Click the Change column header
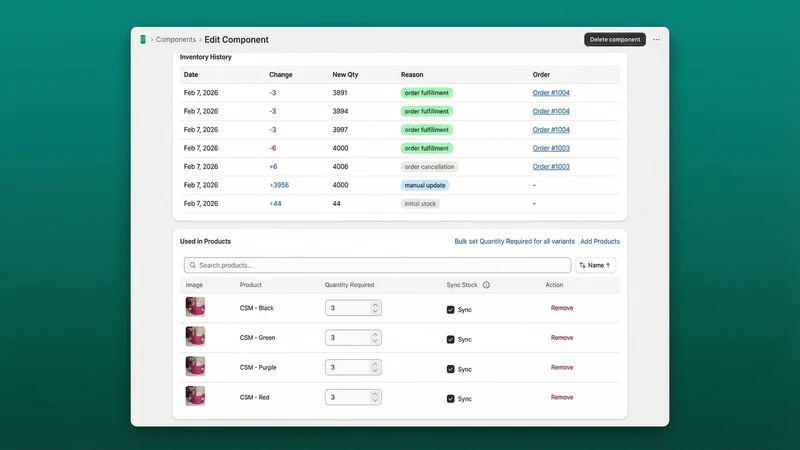The height and width of the screenshot is (450, 800). (281, 74)
